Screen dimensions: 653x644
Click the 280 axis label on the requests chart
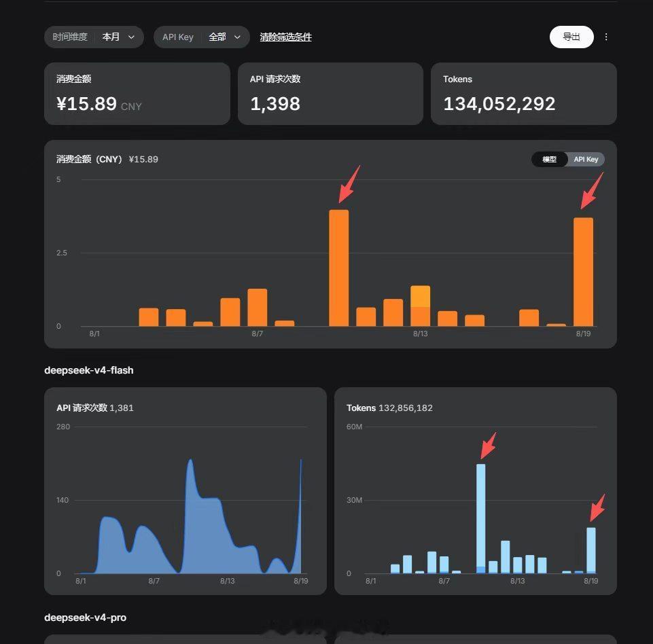pos(63,427)
